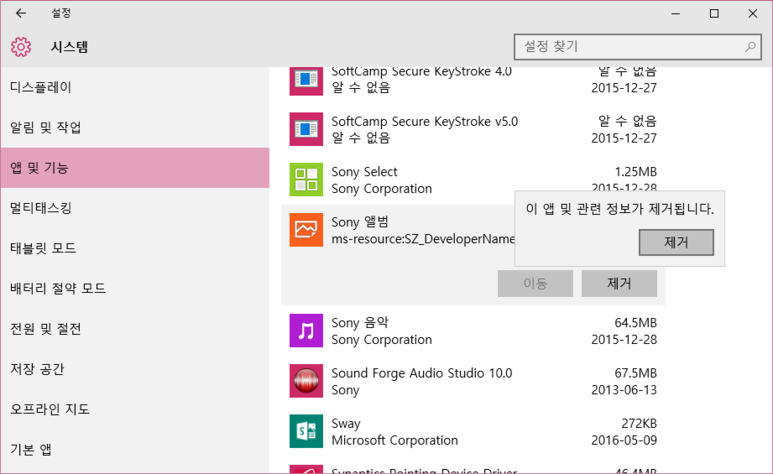Click the 2013-06-13 install date
Image resolution: width=773 pixels, height=474 pixels.
point(624,390)
